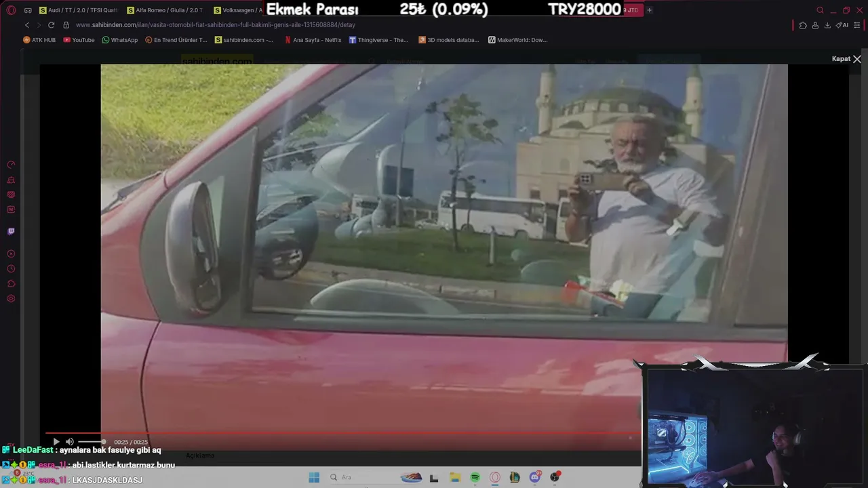The width and height of the screenshot is (868, 488).
Task: Open the striped monitor icon in the sidebar
Action: coord(11,195)
